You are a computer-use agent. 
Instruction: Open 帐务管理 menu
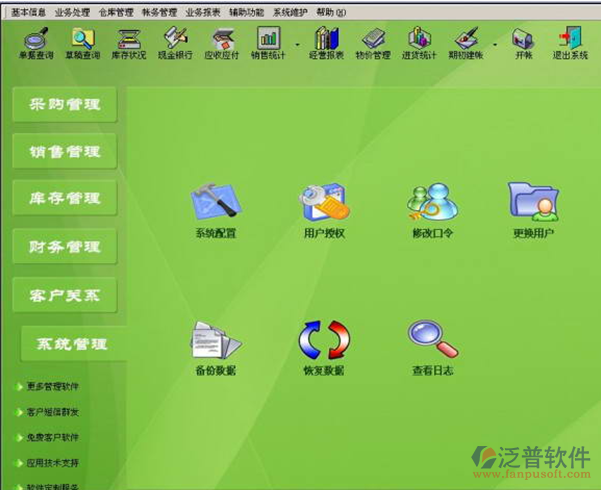coord(159,13)
